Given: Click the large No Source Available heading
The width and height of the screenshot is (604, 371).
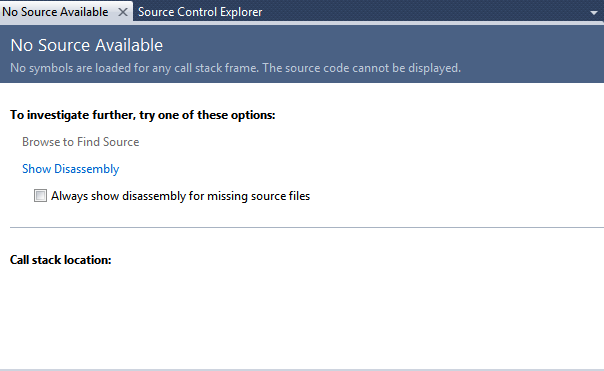Looking at the screenshot, I should (x=87, y=45).
